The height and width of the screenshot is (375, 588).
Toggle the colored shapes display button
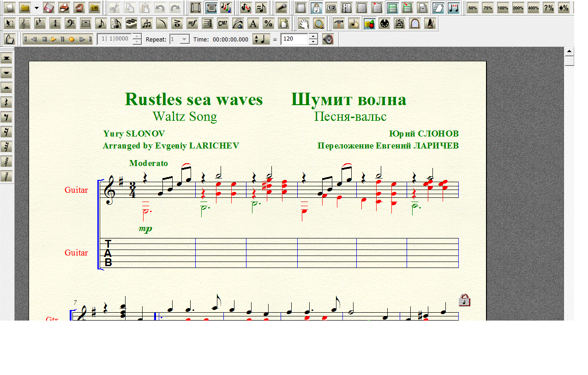tap(369, 24)
